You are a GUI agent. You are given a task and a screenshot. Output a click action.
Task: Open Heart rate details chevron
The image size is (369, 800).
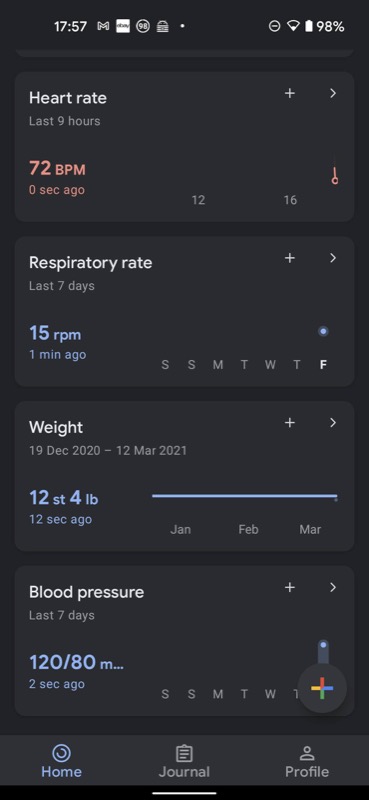coord(333,93)
